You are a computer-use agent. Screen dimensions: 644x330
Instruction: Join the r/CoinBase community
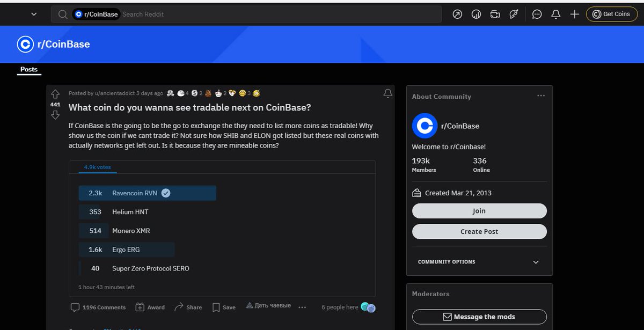(x=479, y=211)
